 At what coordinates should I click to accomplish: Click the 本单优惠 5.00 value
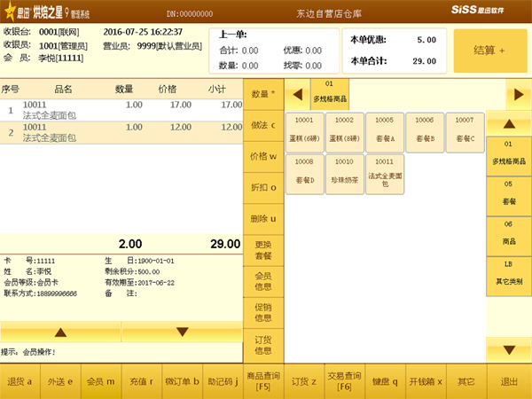click(426, 40)
